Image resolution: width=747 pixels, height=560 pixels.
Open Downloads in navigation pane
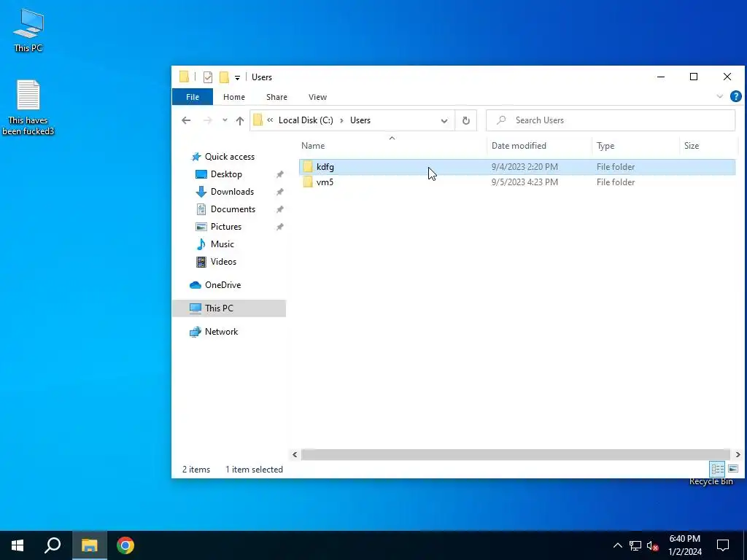point(232,192)
